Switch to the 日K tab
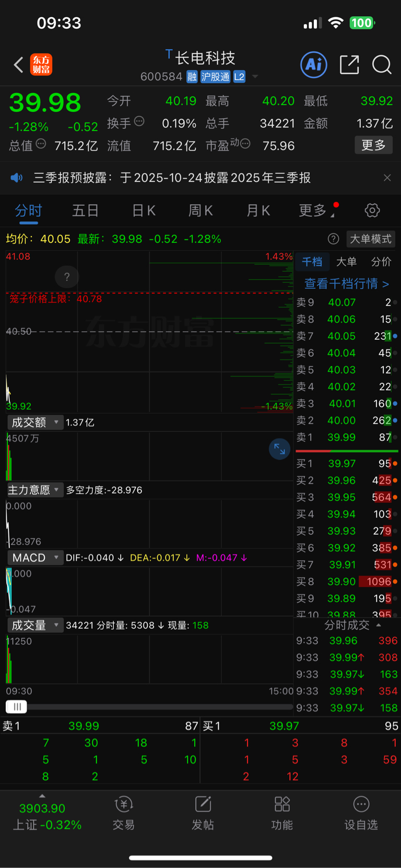Screen dimensions: 401x868 pyautogui.click(x=144, y=210)
